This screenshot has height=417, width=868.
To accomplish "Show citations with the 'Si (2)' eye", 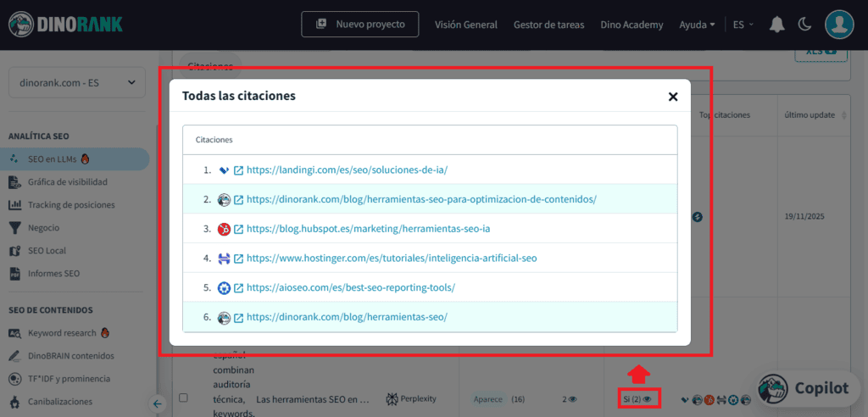I will (x=646, y=398).
